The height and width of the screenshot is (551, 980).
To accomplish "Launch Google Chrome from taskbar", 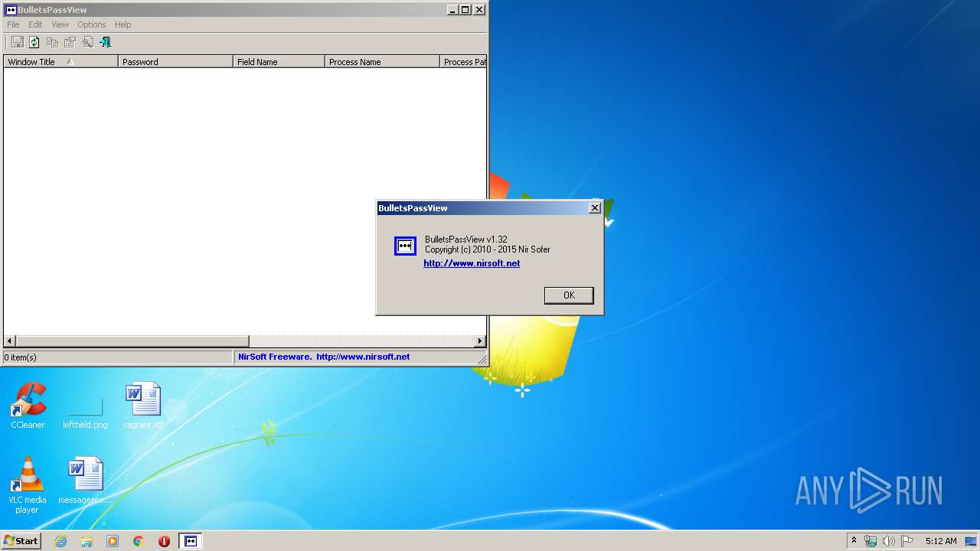I will tap(139, 541).
